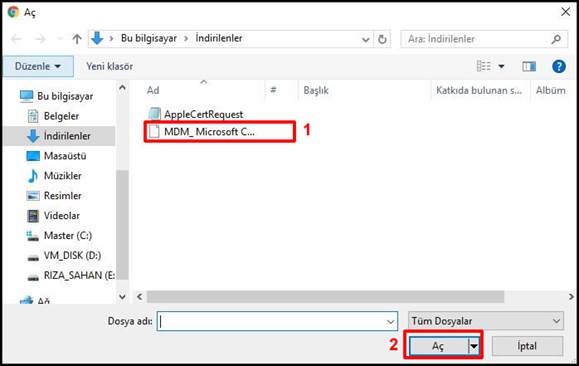Close the Aç dialog window
579x366 pixels.
(565, 12)
